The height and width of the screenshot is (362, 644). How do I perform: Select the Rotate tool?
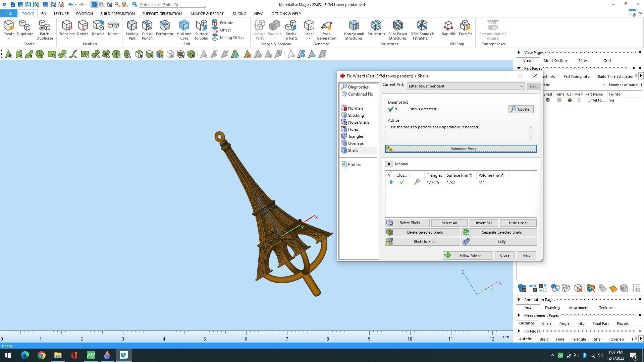tap(83, 28)
